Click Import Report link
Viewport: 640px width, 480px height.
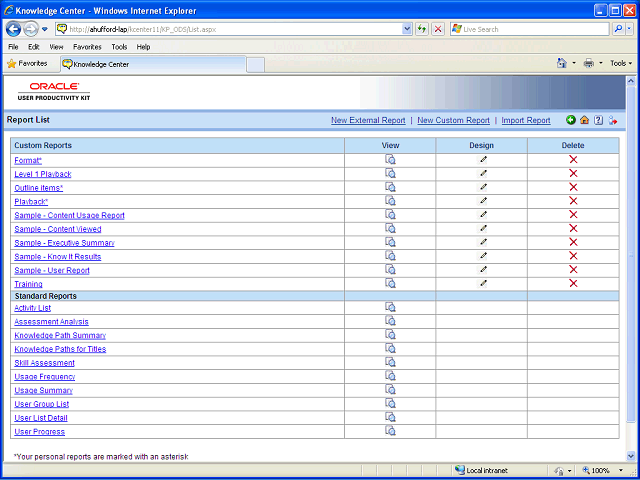click(526, 120)
